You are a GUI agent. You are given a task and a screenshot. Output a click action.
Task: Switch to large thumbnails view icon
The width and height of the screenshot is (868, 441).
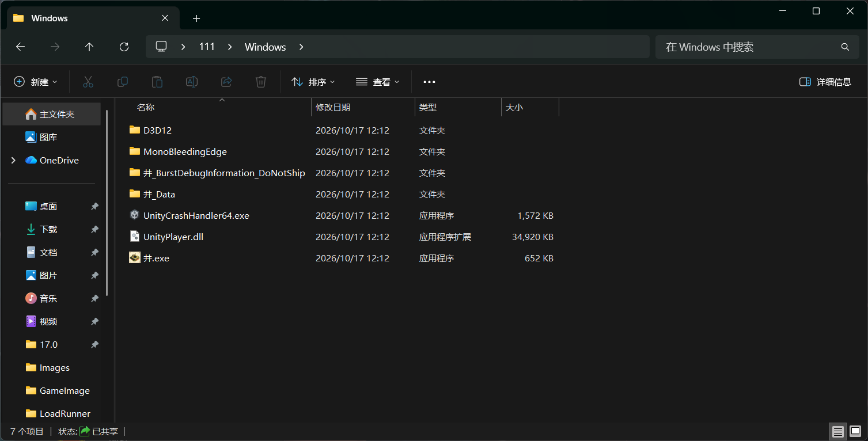(x=855, y=431)
